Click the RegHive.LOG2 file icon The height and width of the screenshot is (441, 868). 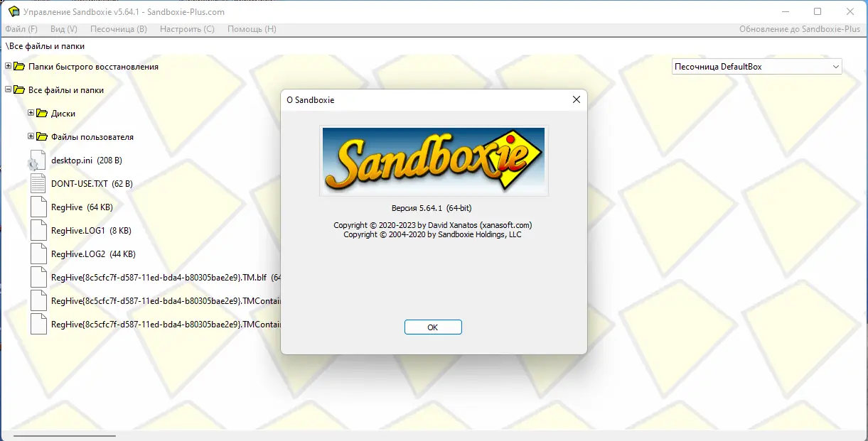pyautogui.click(x=38, y=254)
